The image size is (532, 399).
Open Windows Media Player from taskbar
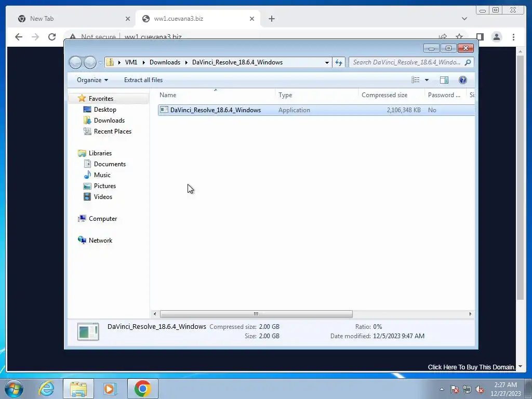tap(110, 389)
